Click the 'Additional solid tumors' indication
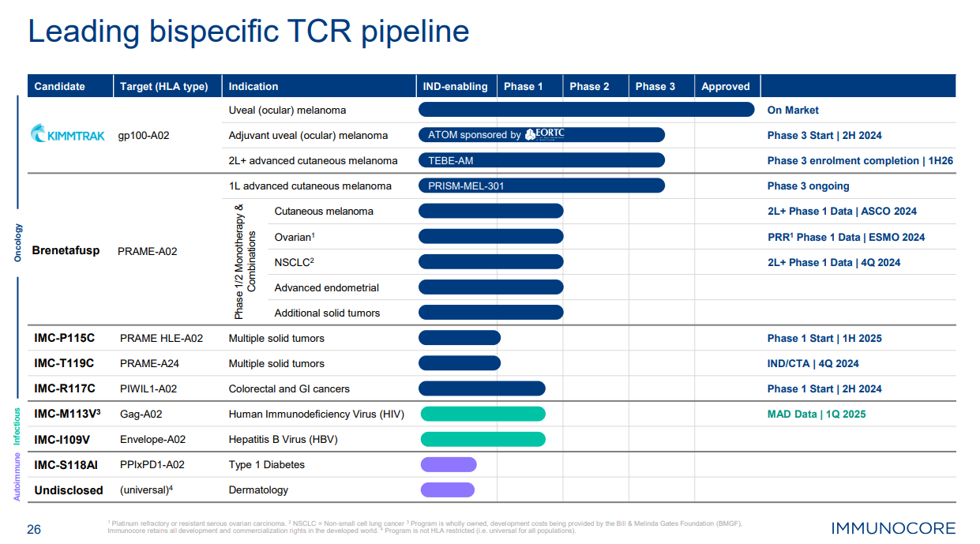This screenshot has width=980, height=544. (327, 313)
